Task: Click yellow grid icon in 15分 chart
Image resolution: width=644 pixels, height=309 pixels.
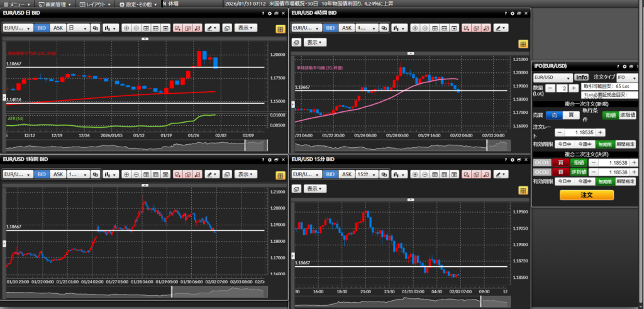Action: (x=522, y=189)
